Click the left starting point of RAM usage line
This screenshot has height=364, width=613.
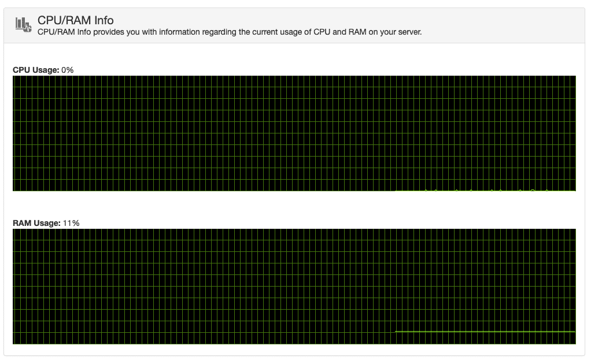point(396,331)
